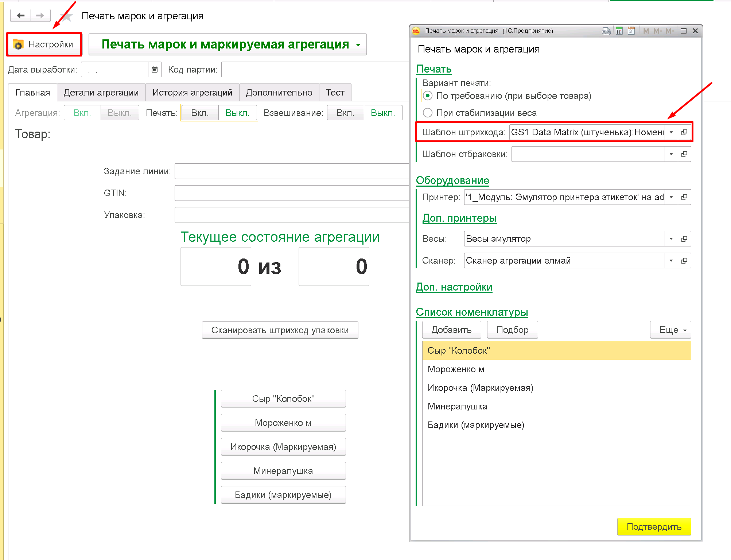Switch to Дополнительно tab
The image size is (731, 560).
pyautogui.click(x=279, y=92)
